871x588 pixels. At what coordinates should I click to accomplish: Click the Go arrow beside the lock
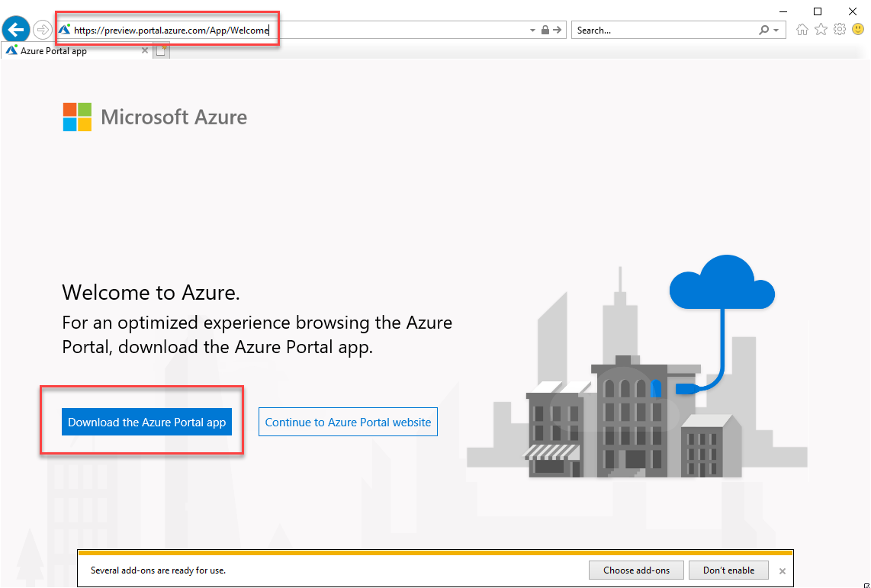(558, 30)
